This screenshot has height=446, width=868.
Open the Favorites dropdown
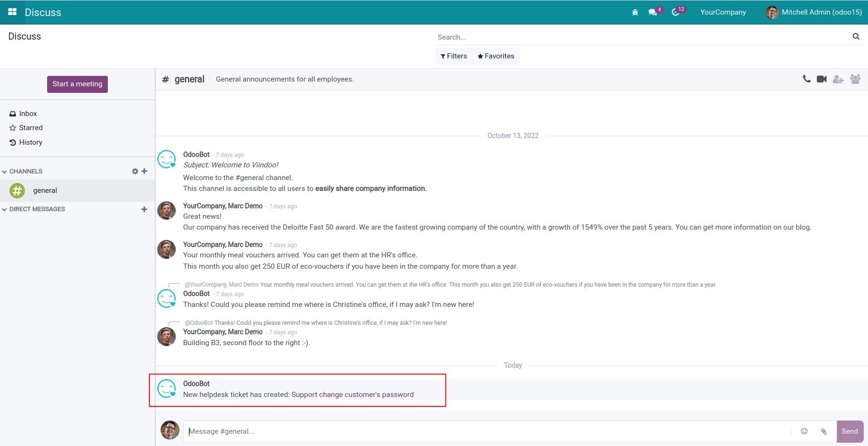click(x=495, y=56)
